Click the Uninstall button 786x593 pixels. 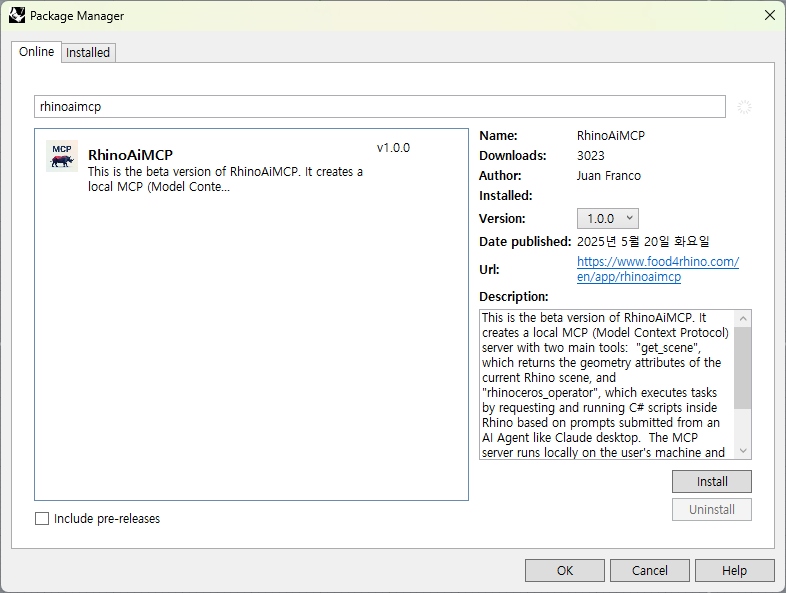(711, 510)
